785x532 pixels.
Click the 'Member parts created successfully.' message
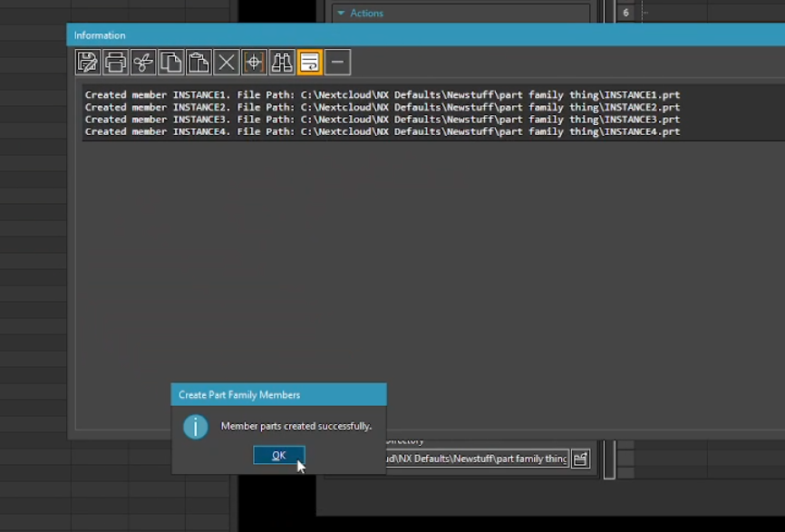296,426
